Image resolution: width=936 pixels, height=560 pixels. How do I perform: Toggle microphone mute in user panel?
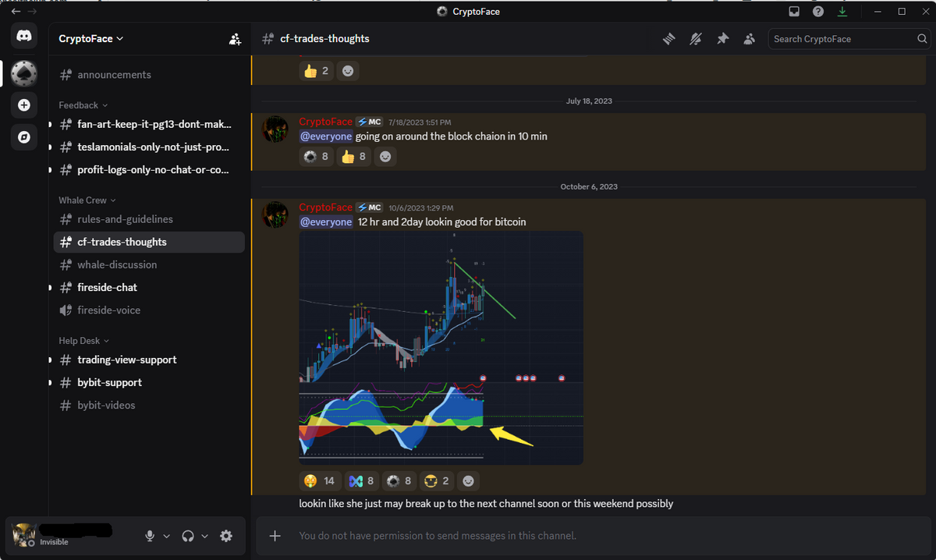(150, 536)
